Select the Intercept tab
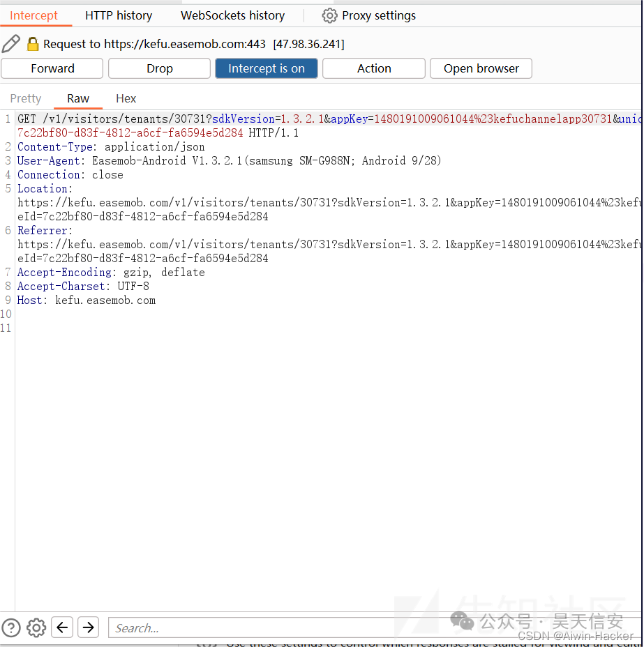The width and height of the screenshot is (644, 647). 33,15
